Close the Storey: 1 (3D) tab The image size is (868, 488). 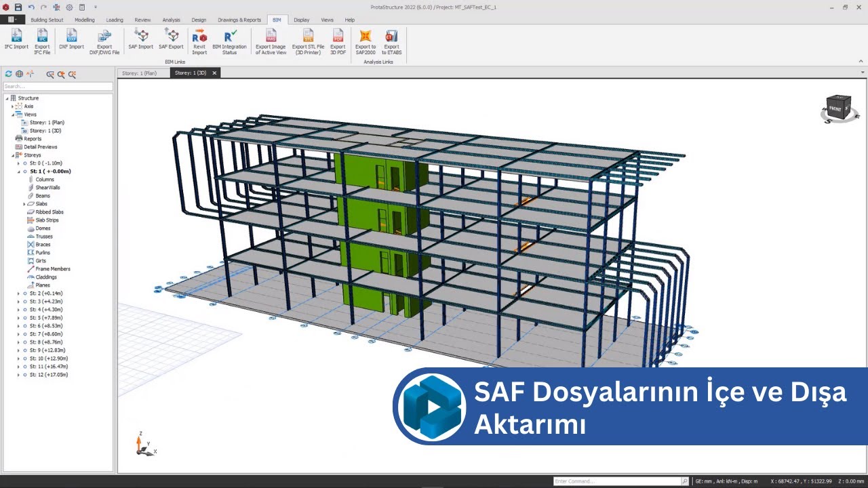tap(214, 73)
